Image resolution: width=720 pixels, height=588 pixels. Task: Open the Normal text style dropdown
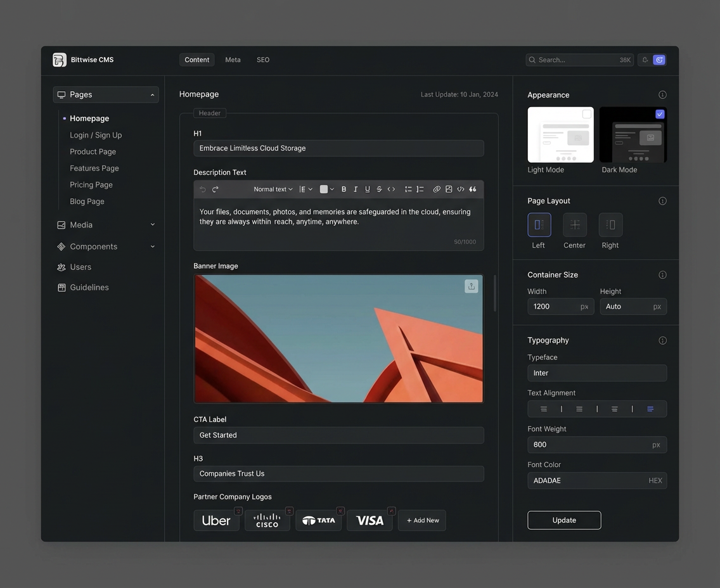[273, 189]
